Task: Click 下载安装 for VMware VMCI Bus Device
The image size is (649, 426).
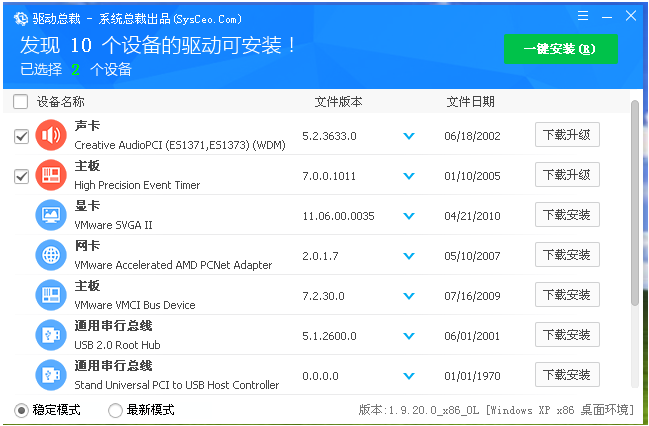Action: pyautogui.click(x=567, y=295)
